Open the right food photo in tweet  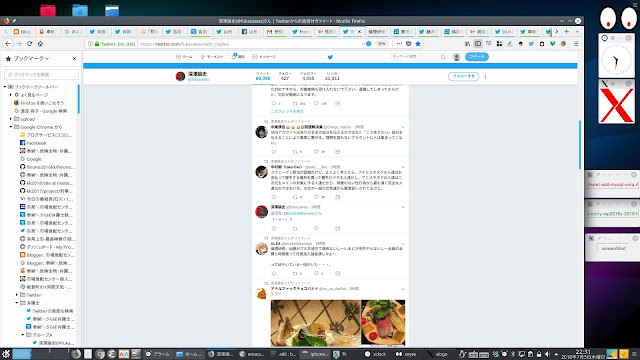383,322
